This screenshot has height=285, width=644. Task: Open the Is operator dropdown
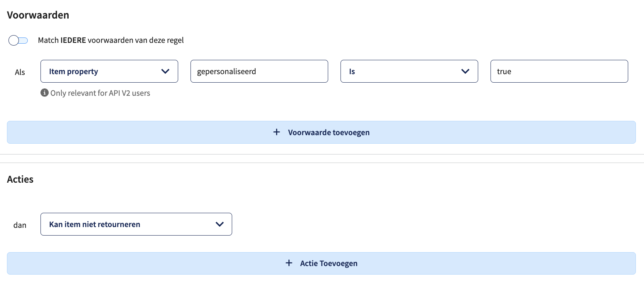[409, 71]
